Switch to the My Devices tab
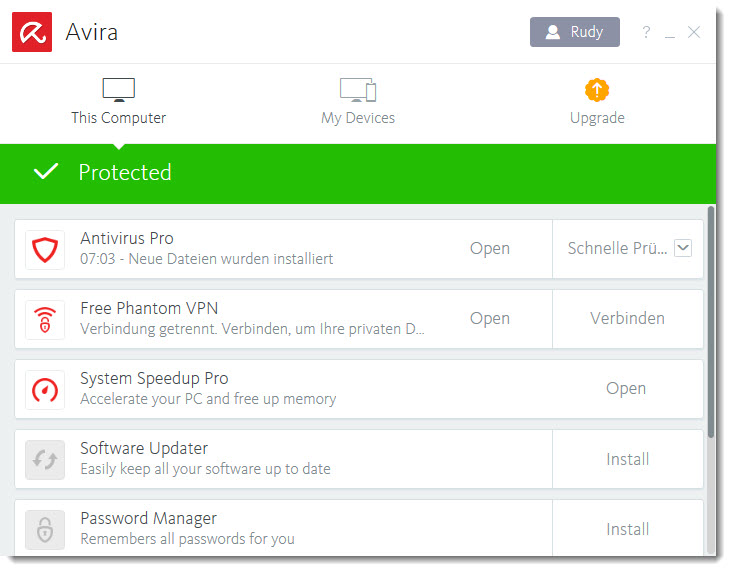This screenshot has height=571, width=731. [x=358, y=102]
